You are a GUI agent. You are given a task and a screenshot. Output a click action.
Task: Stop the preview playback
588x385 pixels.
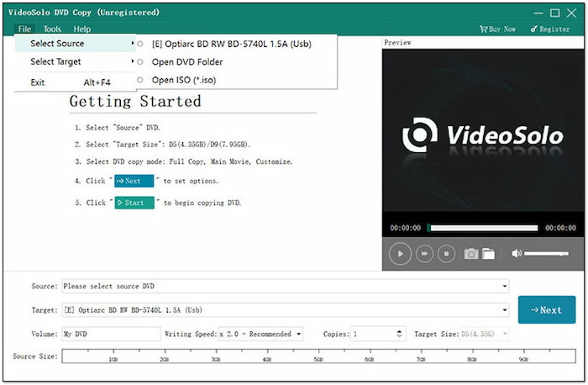pyautogui.click(x=448, y=253)
